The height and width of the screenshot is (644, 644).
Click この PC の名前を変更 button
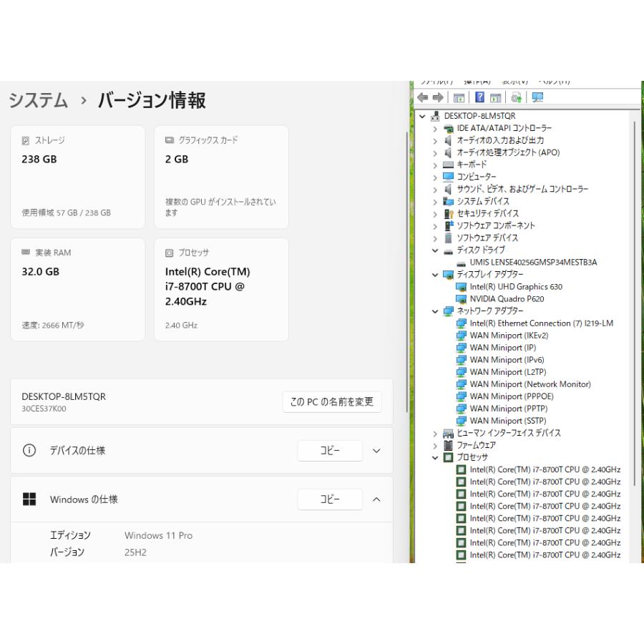pos(332,401)
